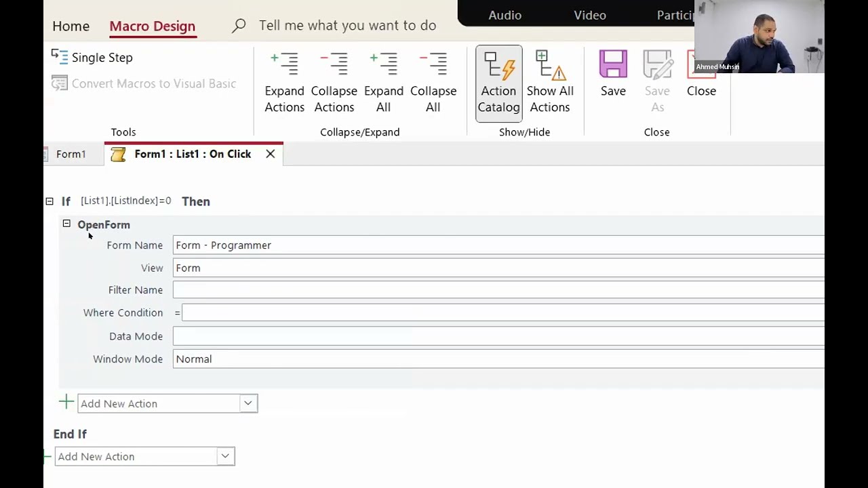Click the Expand Actions icon
The width and height of the screenshot is (868, 488).
coord(284,64)
